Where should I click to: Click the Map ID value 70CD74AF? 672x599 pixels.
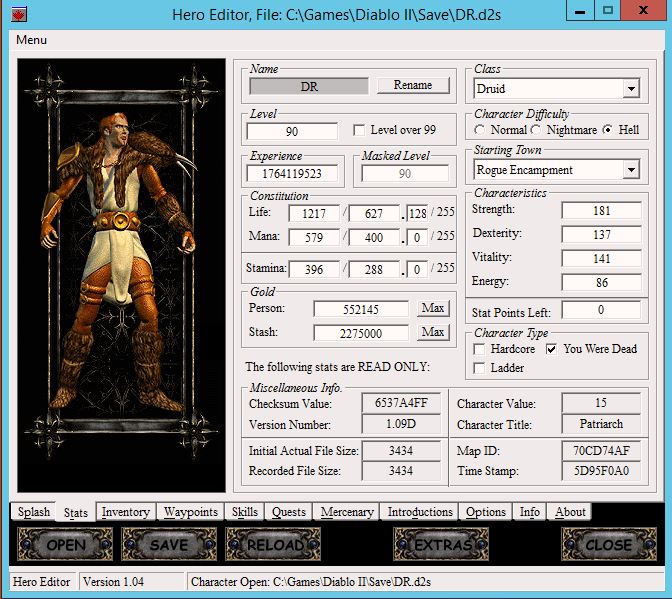[601, 451]
